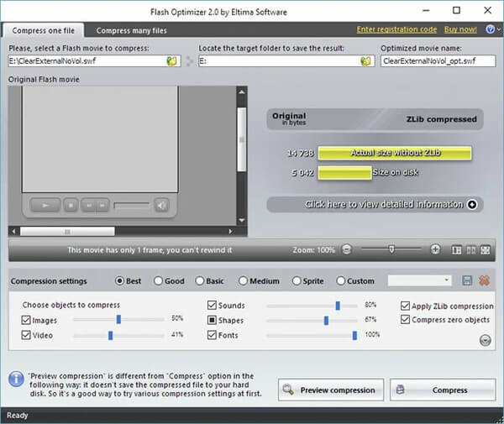
Task: Open browse icon for source Flash movie
Action: coord(172,60)
